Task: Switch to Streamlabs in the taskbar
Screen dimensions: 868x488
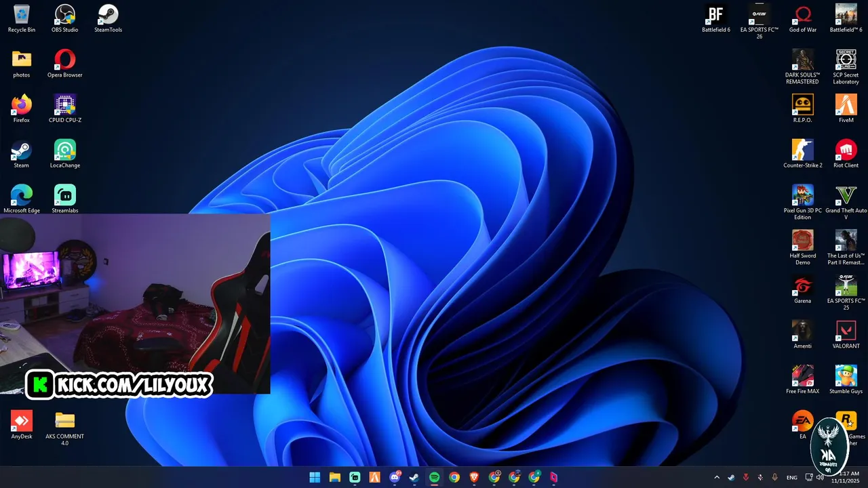Action: 355,477
